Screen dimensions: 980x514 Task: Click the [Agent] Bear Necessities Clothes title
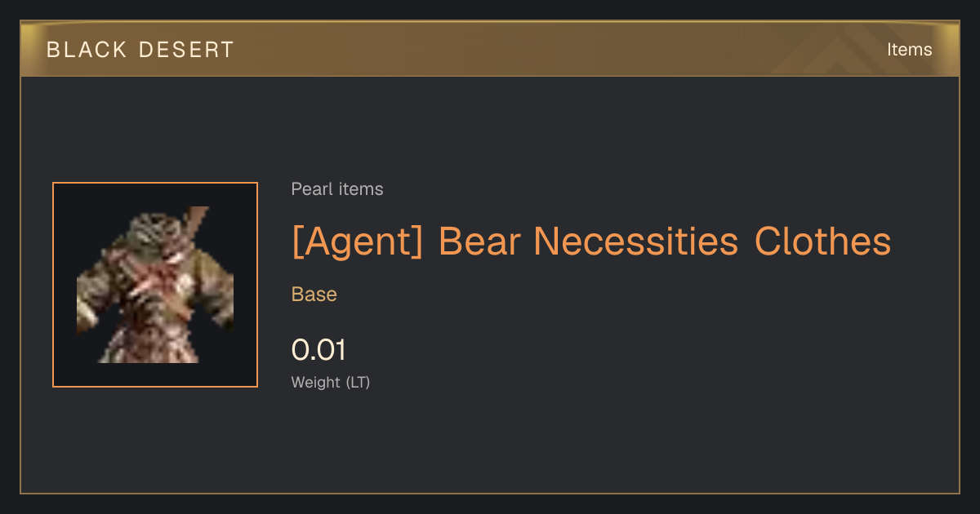pos(591,241)
